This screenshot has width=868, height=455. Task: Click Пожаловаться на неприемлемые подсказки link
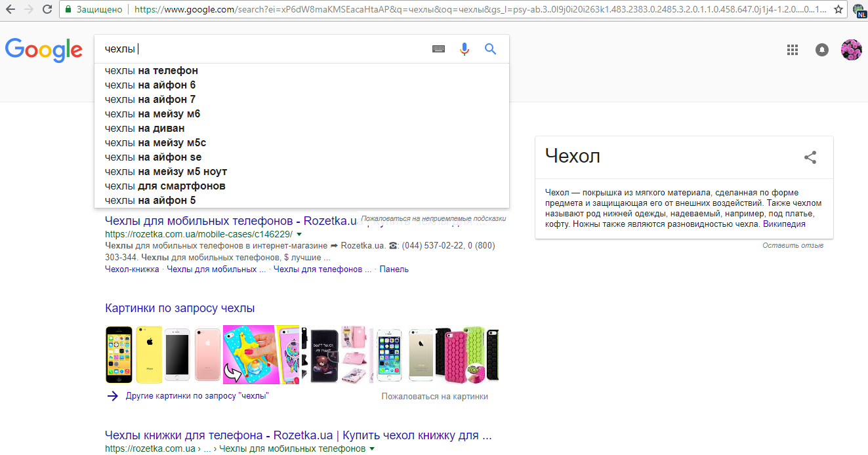[x=434, y=218]
